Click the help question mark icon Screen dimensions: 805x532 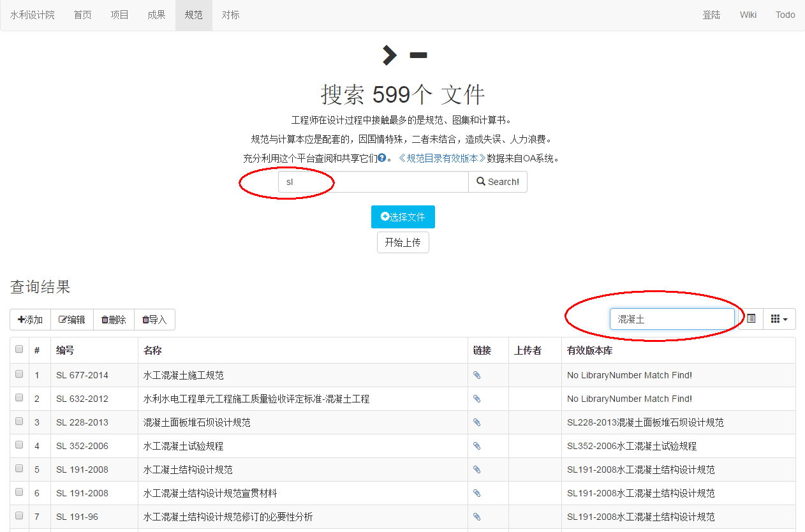pos(381,158)
